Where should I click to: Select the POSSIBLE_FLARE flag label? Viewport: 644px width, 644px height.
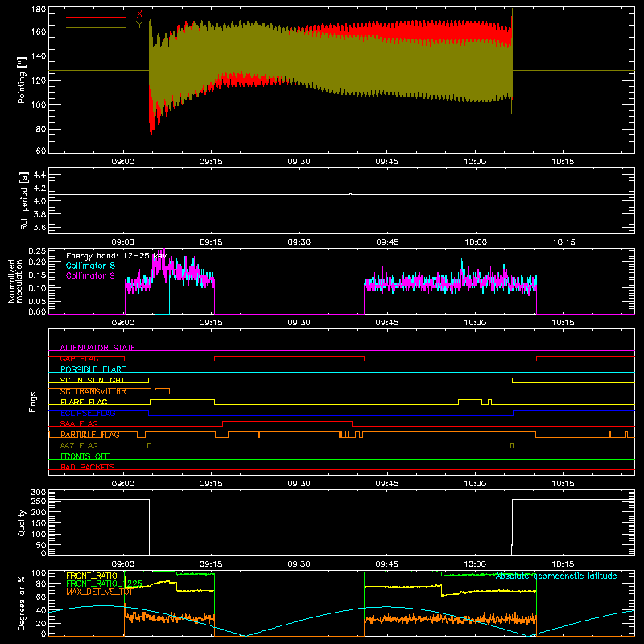point(93,369)
